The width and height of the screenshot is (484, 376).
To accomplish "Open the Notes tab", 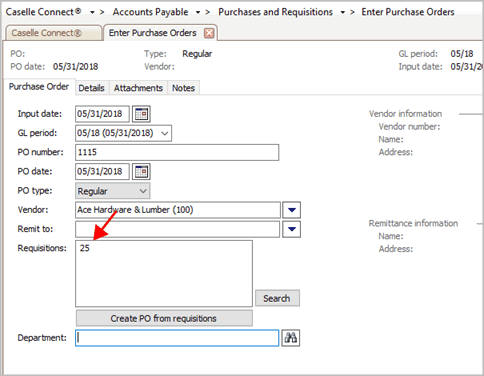I will pyautogui.click(x=183, y=88).
